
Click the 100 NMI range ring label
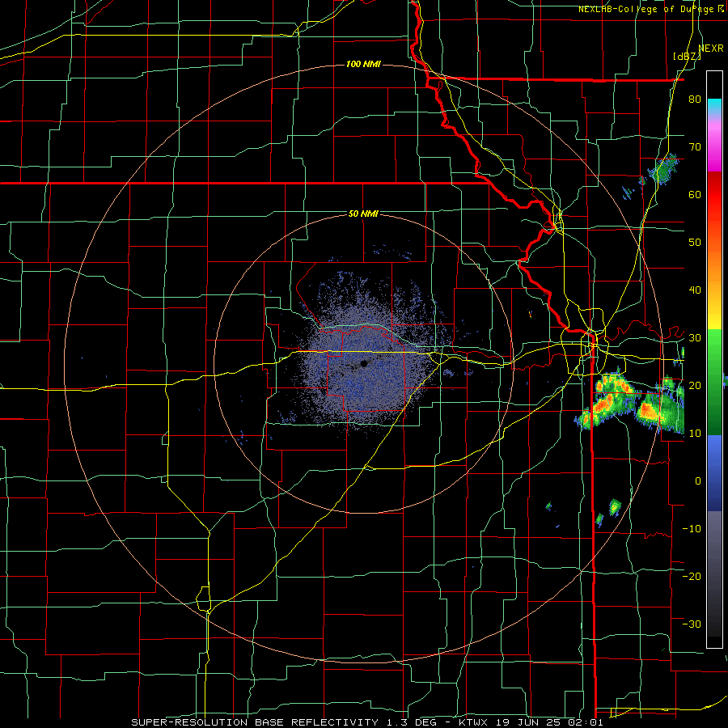point(363,64)
